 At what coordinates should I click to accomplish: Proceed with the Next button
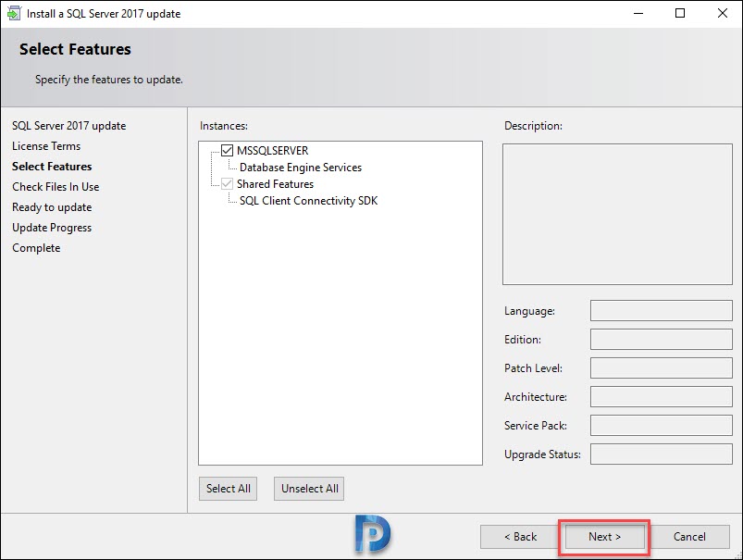604,537
